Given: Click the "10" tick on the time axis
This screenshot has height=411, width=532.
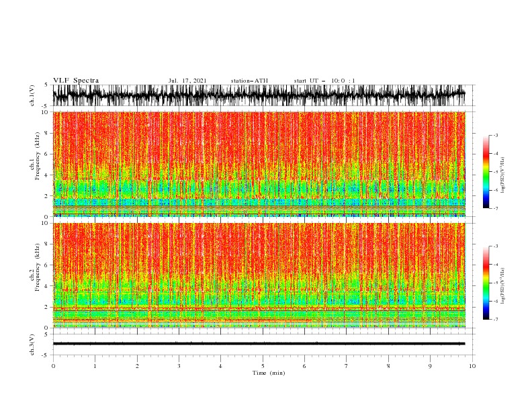Looking at the screenshot, I should (x=472, y=366).
